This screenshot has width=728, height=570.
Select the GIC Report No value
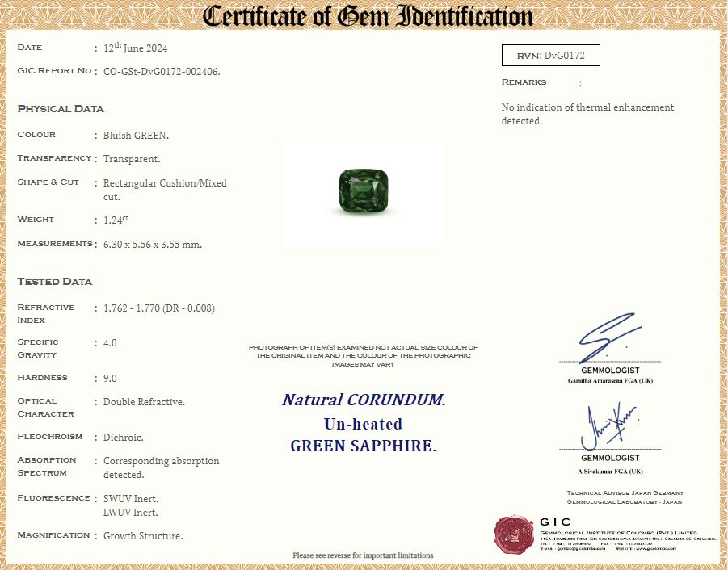click(162, 71)
